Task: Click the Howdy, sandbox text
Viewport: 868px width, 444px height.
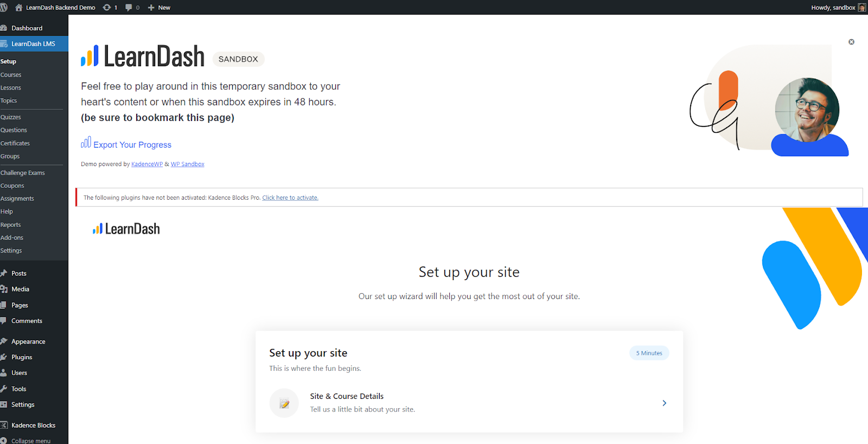Action: [833, 8]
